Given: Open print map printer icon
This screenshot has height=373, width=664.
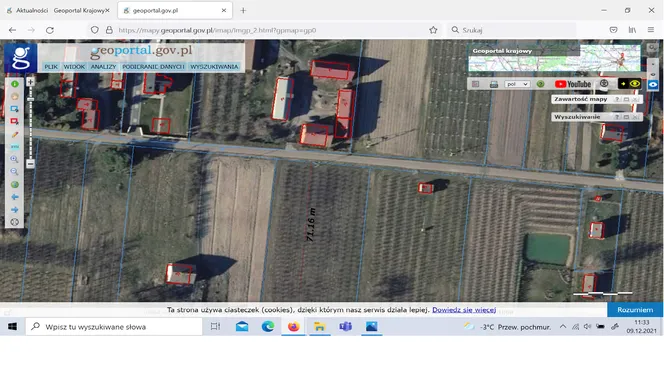Looking at the screenshot, I should pyautogui.click(x=494, y=84).
